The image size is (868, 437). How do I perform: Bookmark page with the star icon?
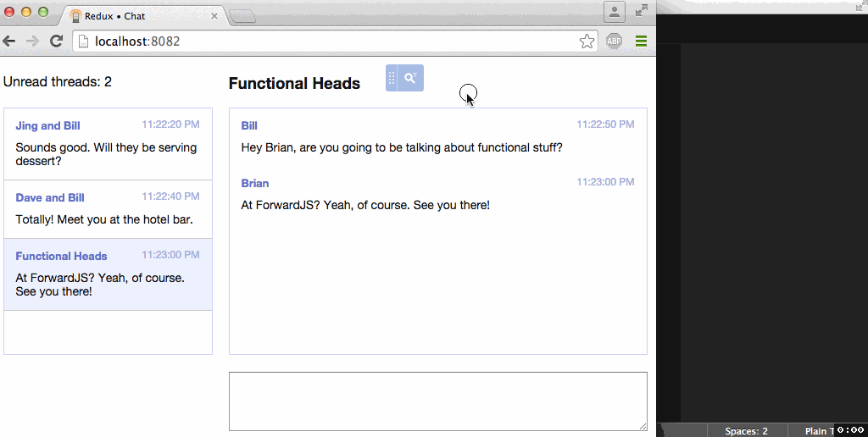click(587, 41)
